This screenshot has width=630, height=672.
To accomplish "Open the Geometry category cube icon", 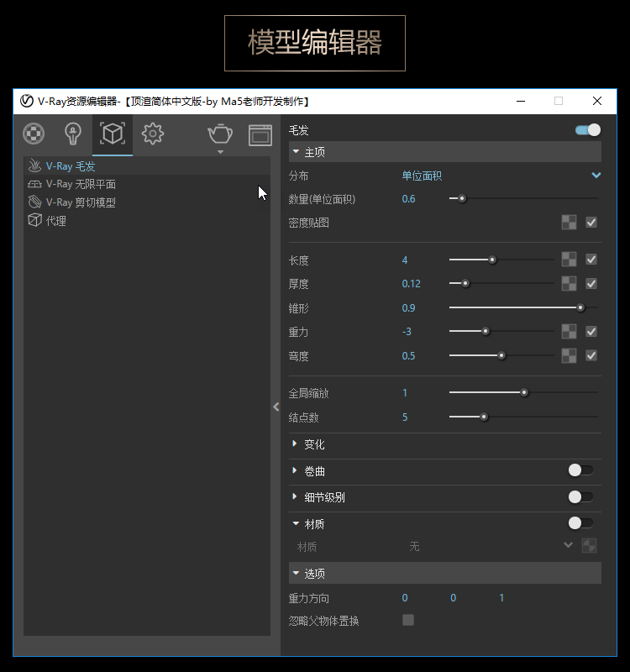I will [x=113, y=134].
